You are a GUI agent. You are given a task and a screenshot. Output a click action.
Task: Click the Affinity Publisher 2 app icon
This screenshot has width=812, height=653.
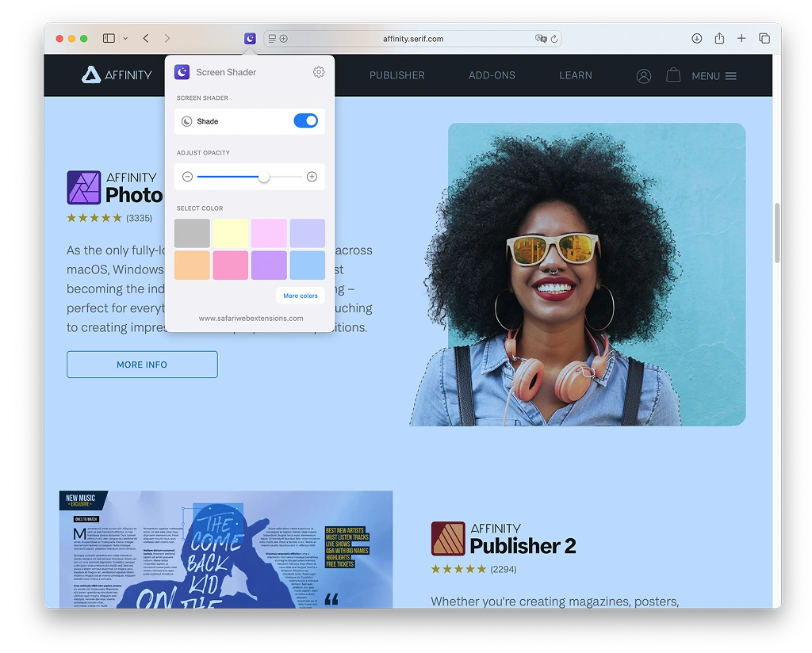(x=448, y=539)
